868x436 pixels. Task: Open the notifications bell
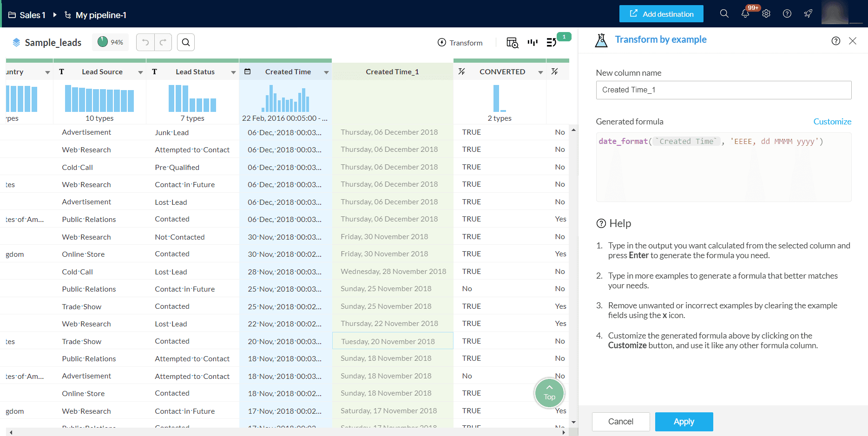click(745, 14)
